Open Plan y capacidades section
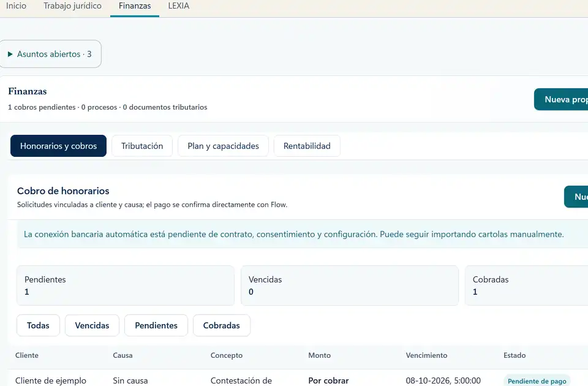 click(x=223, y=146)
